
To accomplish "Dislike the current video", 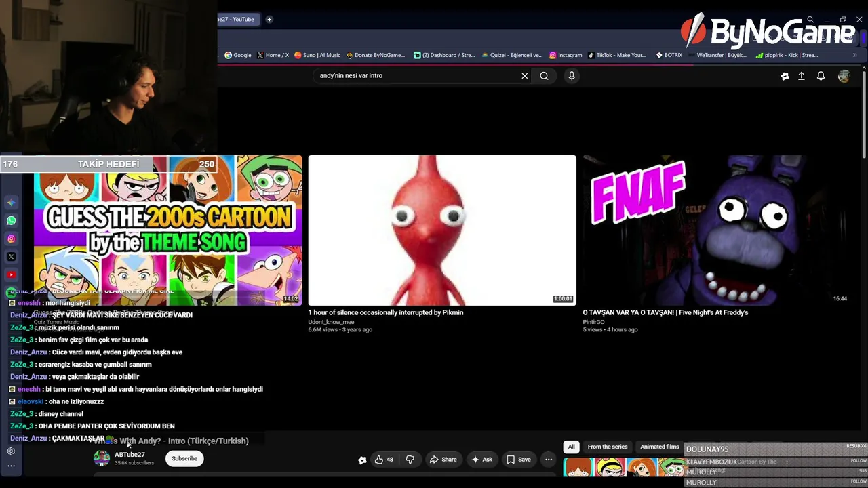I will pyautogui.click(x=410, y=460).
